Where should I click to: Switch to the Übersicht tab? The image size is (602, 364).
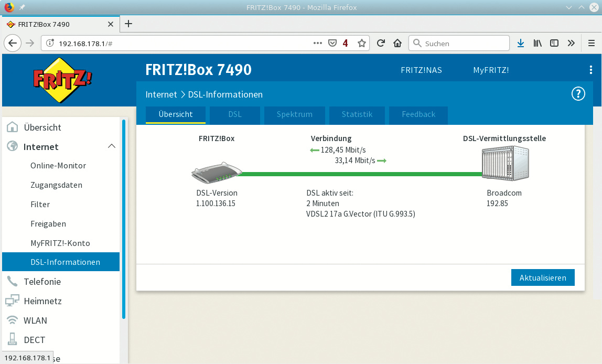176,114
